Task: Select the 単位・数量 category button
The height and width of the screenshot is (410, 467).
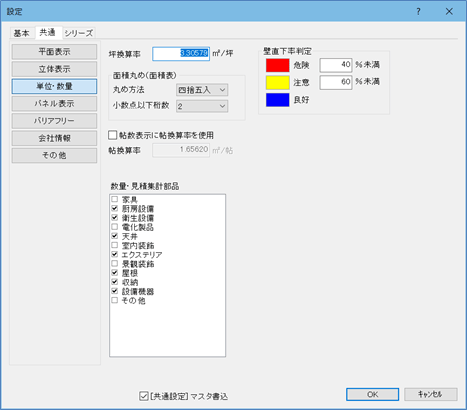Action: pyautogui.click(x=54, y=86)
